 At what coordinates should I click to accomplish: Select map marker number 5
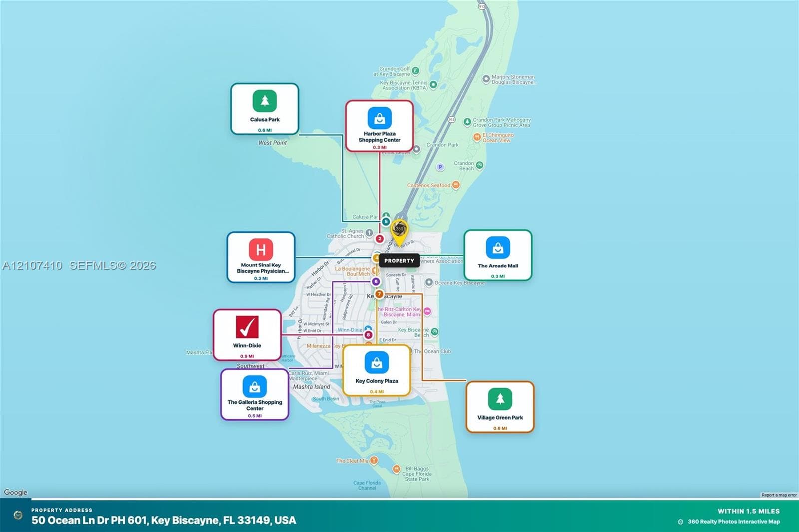click(386, 221)
